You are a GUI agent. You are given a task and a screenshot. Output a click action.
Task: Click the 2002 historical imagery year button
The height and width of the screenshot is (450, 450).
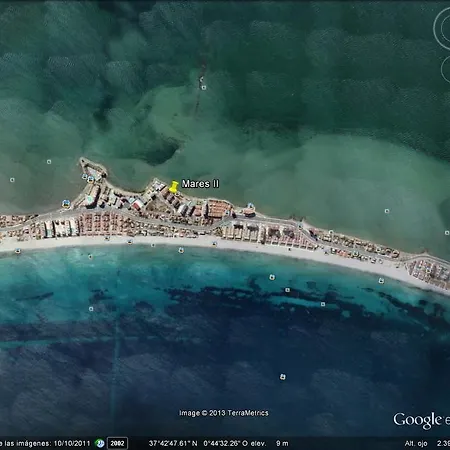[117, 443]
